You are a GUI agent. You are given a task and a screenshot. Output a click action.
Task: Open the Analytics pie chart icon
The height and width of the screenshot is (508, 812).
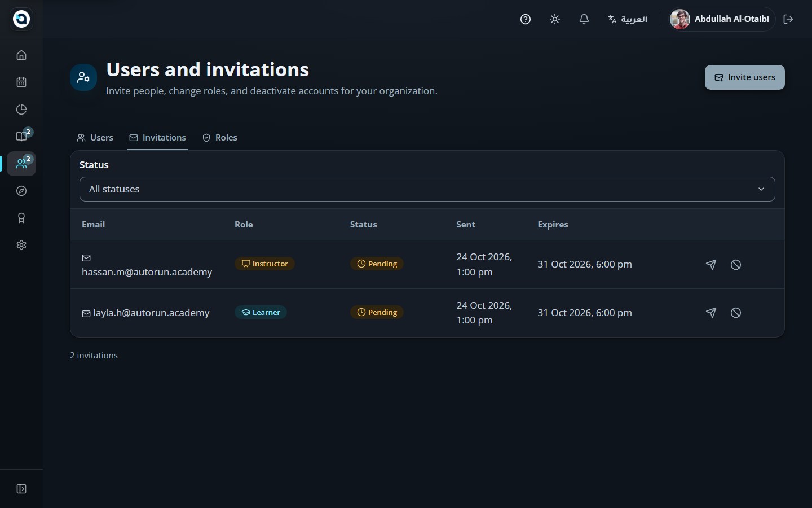pos(21,110)
